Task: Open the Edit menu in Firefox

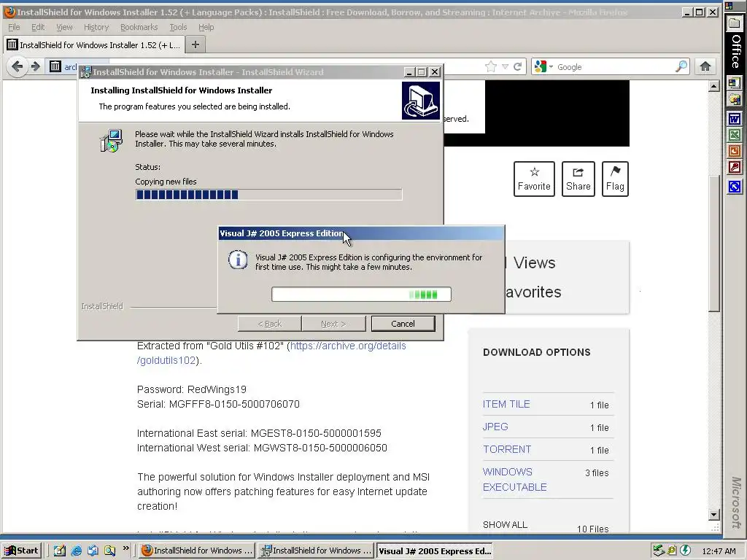Action: [x=38, y=27]
